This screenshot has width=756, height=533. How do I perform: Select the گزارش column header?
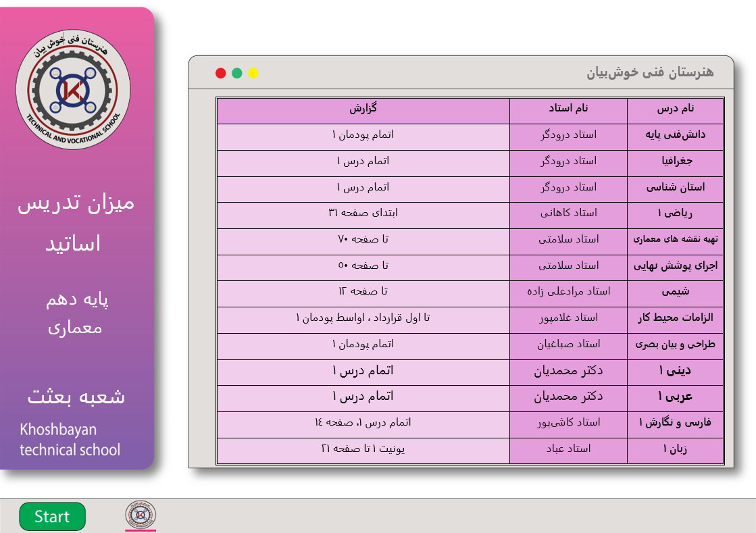(x=363, y=109)
